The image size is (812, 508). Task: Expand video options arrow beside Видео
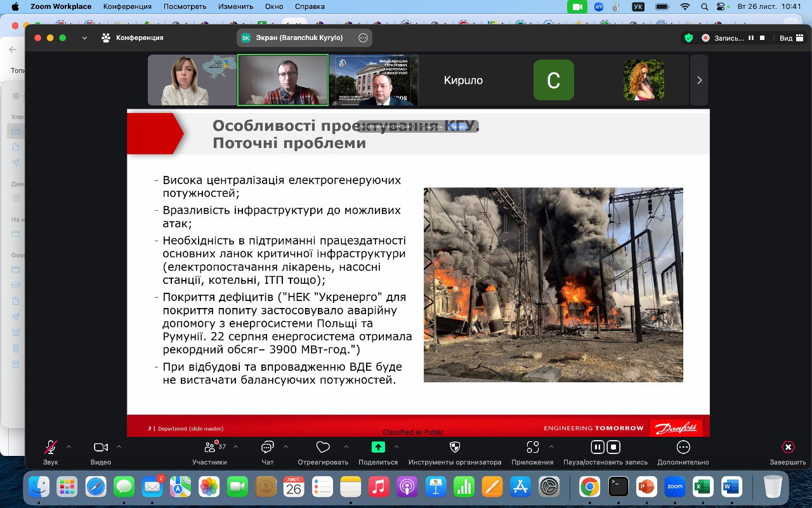click(x=119, y=446)
